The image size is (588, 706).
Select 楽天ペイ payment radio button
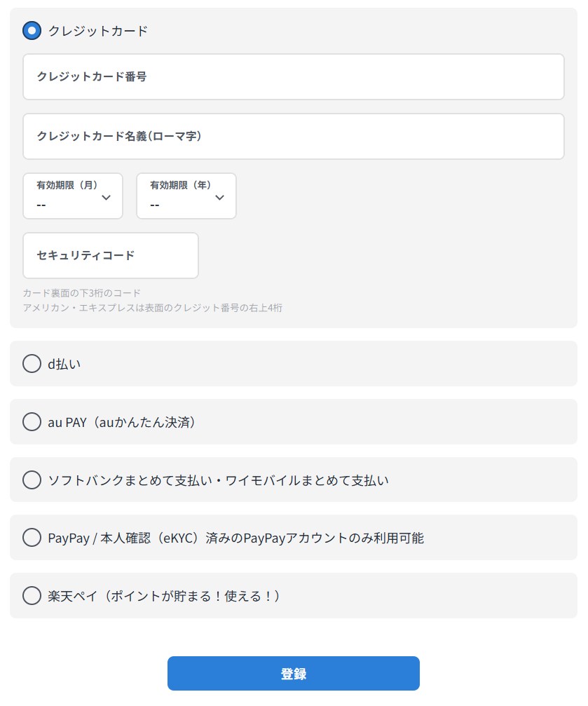tap(32, 596)
